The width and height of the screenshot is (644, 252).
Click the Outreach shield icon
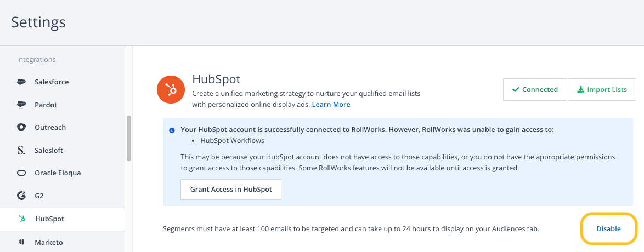[x=21, y=127]
